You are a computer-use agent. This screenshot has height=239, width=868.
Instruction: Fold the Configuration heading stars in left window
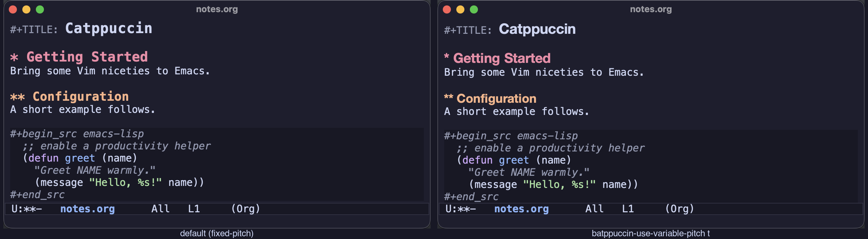click(18, 97)
